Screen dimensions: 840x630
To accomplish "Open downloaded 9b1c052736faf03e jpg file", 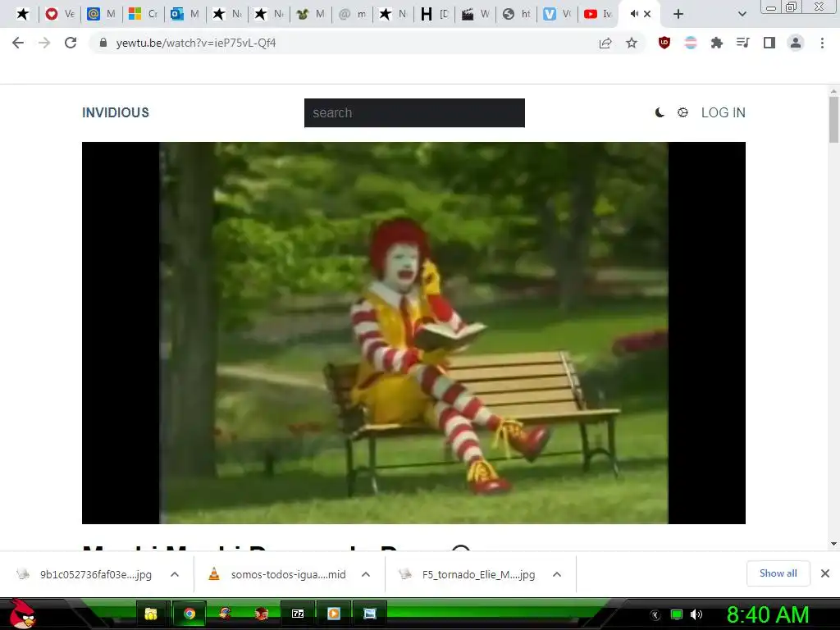I will pyautogui.click(x=85, y=574).
